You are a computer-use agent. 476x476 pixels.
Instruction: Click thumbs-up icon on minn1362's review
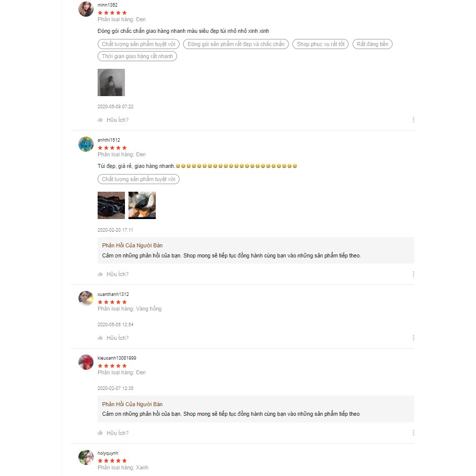(100, 120)
